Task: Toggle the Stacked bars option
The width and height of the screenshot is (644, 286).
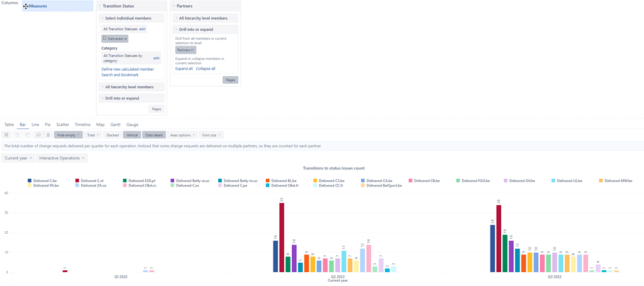Action: [x=113, y=135]
